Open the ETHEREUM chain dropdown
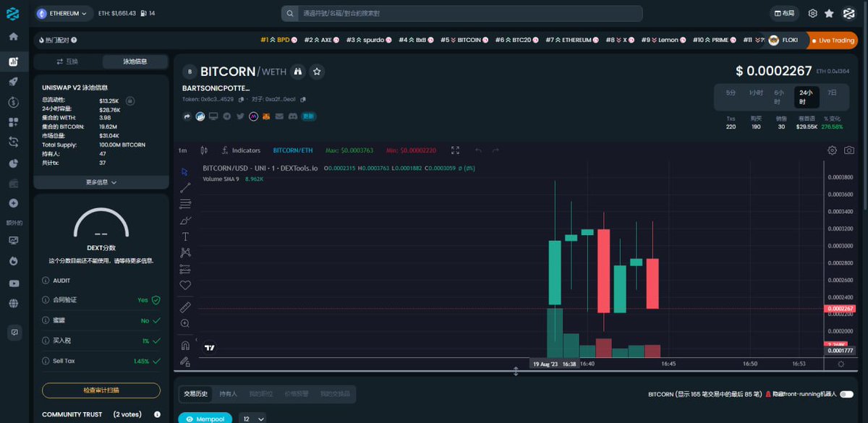The image size is (868, 423). coord(64,13)
